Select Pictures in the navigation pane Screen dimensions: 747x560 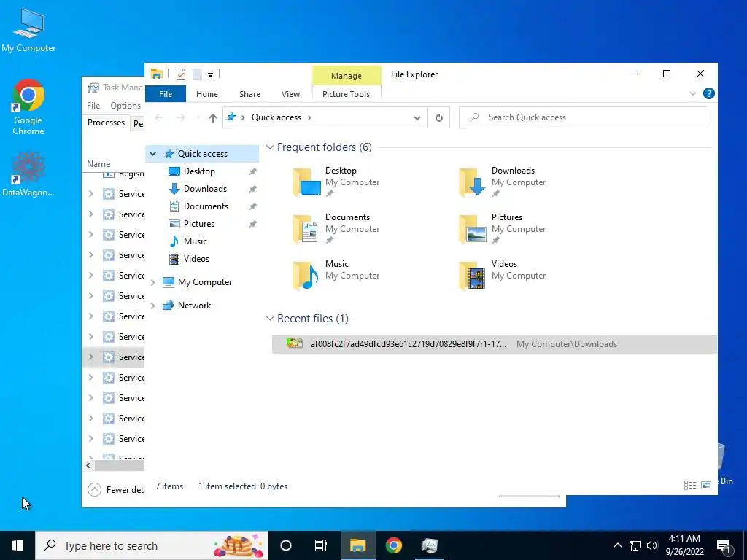199,224
